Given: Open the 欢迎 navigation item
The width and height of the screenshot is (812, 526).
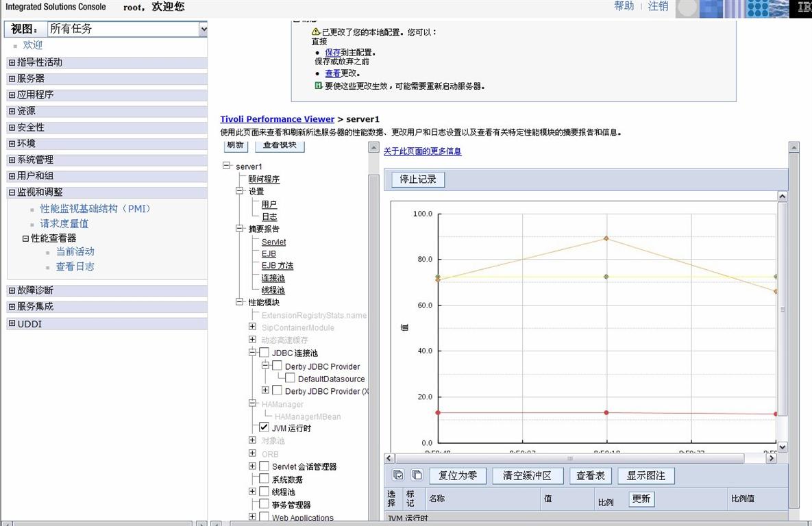Looking at the screenshot, I should click(33, 46).
